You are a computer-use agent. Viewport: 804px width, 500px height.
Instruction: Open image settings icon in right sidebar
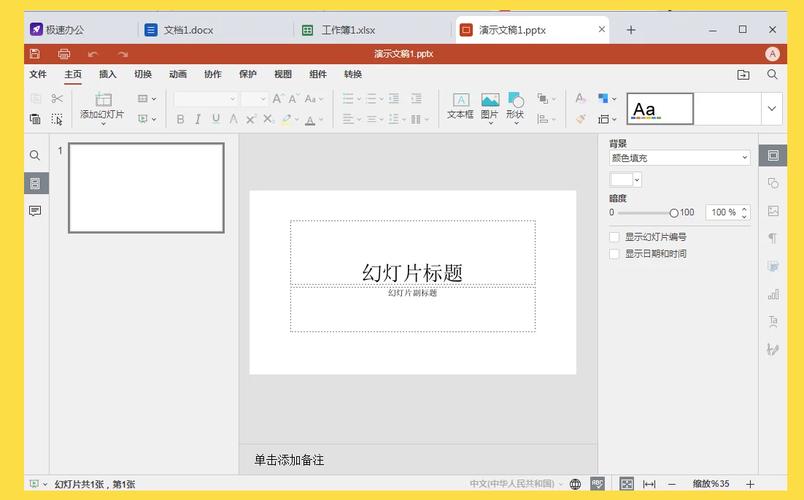click(x=773, y=211)
